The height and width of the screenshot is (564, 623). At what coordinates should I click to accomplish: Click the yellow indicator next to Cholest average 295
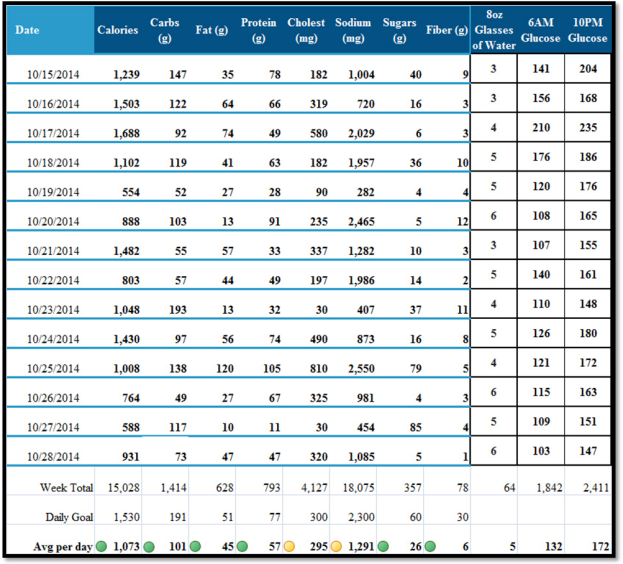point(289,547)
